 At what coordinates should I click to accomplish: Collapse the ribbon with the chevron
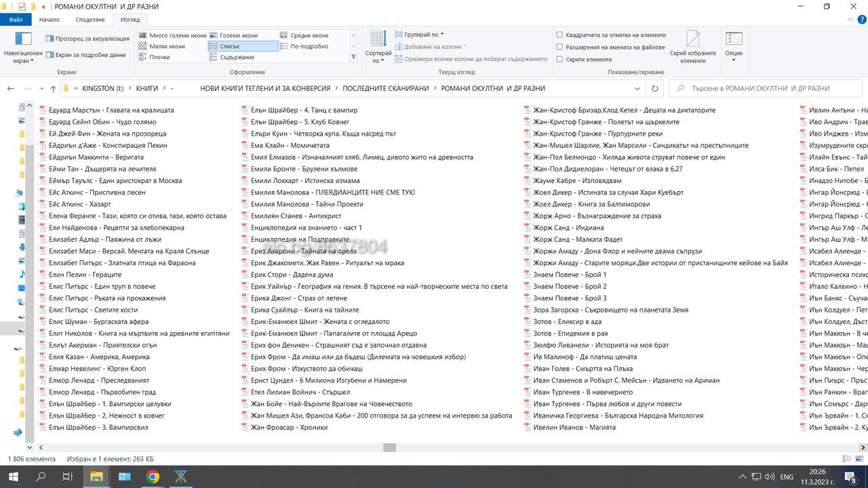coord(850,20)
